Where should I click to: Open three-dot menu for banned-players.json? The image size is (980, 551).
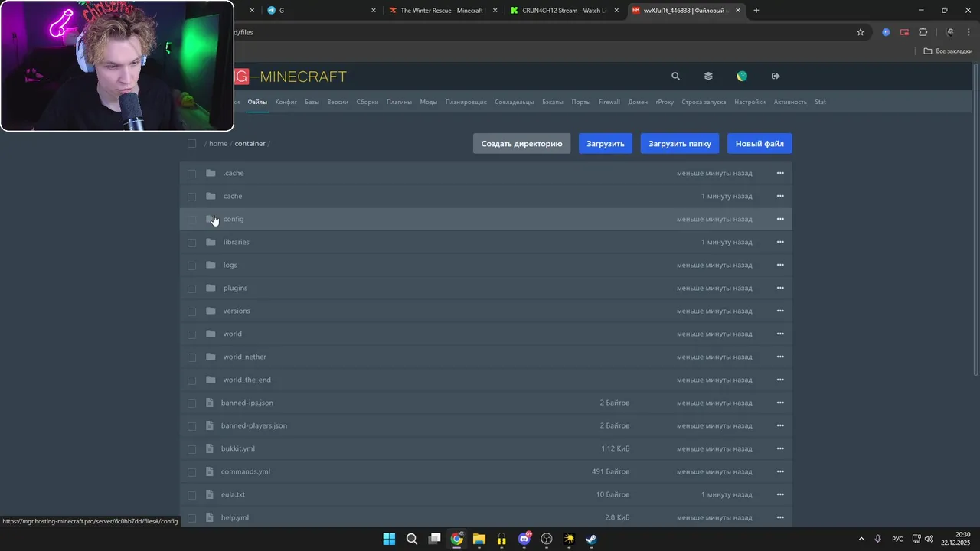[x=780, y=425]
